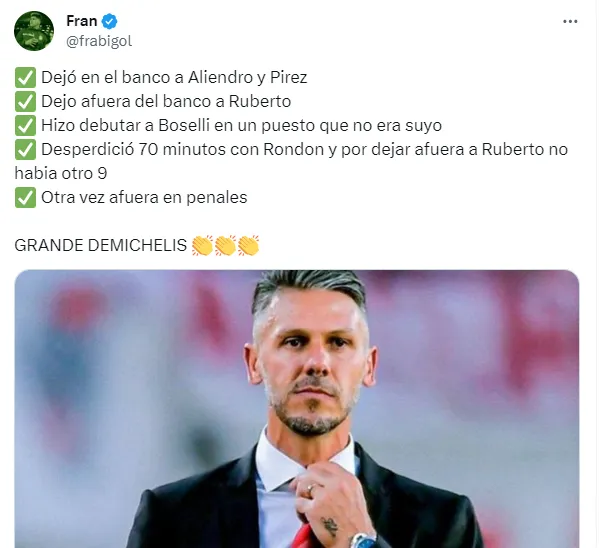Click the line about Boselli's debut
The width and height of the screenshot is (599, 548).
coord(241,126)
